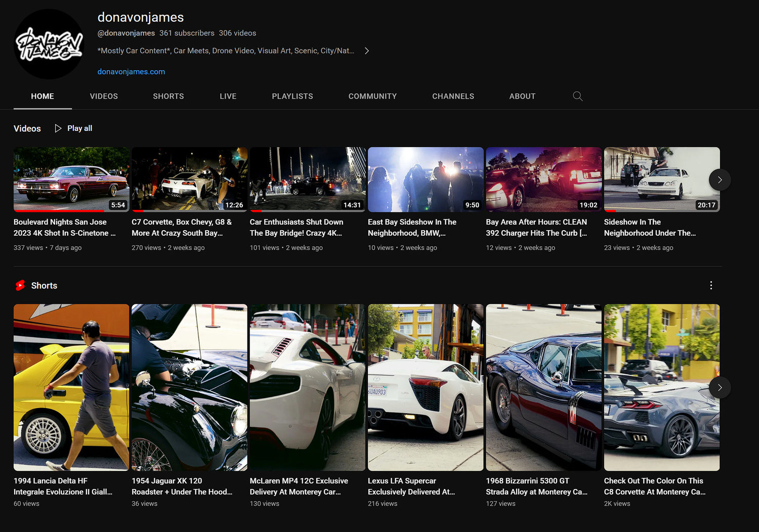Switch to the PLAYLISTS tab
The height and width of the screenshot is (532, 759).
pyautogui.click(x=292, y=96)
